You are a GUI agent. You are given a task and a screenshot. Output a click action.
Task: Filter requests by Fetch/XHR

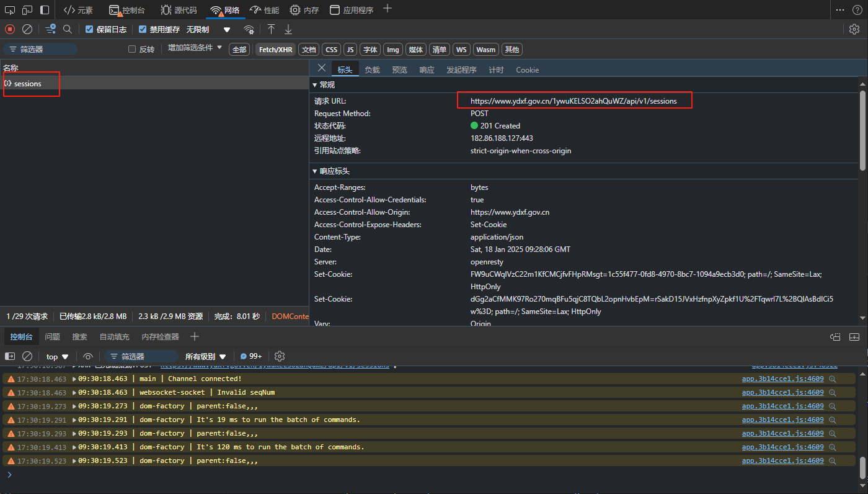[x=275, y=49]
